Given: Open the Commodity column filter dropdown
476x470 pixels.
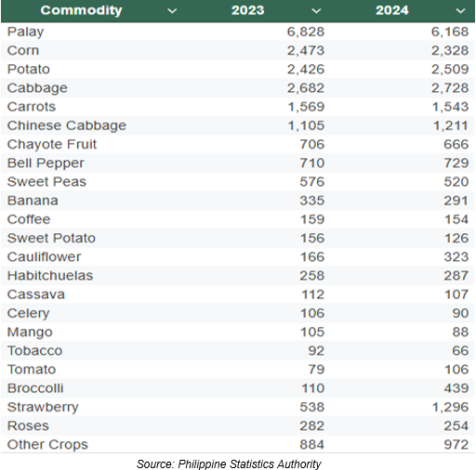Looking at the screenshot, I should pos(172,11).
